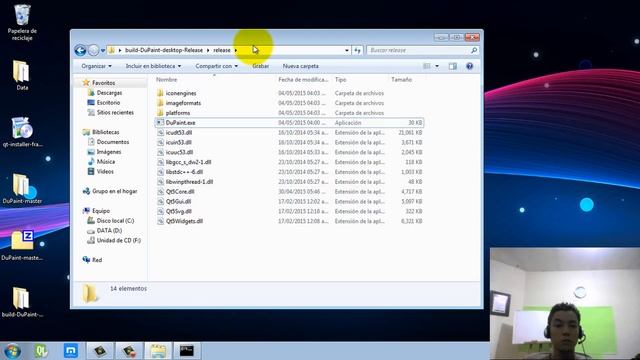Go back with the Explorer back arrow
640x360 pixels.
click(x=80, y=50)
